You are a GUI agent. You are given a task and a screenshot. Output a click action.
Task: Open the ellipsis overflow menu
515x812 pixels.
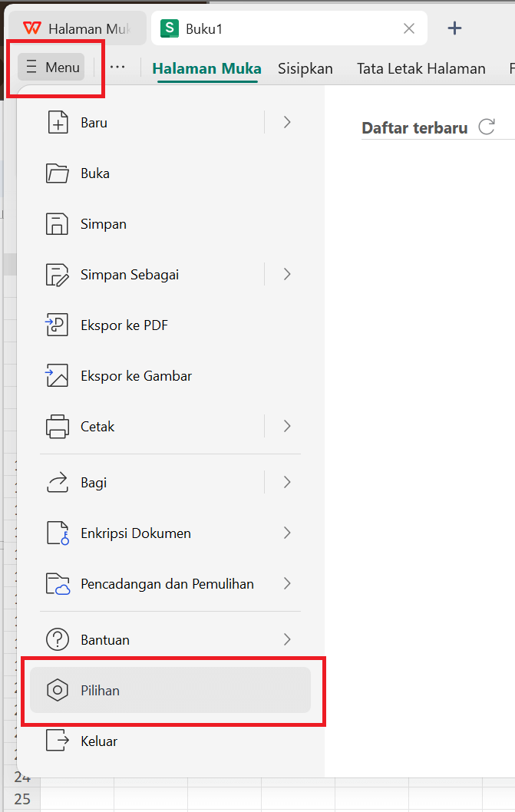117,68
